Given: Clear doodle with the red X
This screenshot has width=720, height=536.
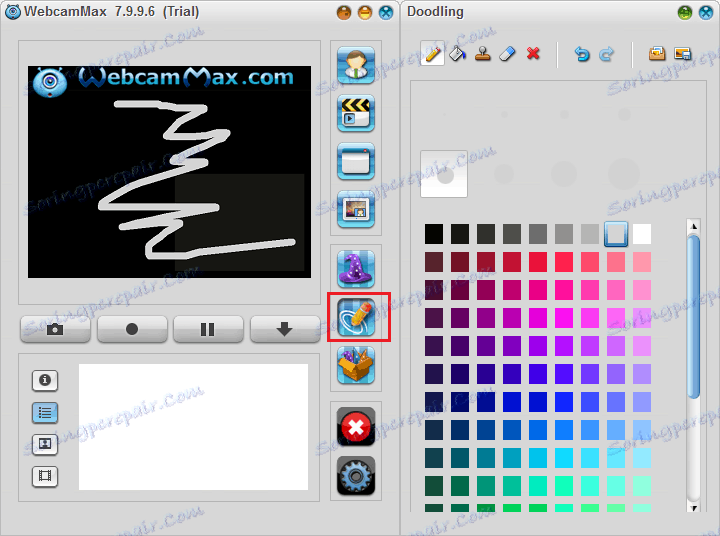Looking at the screenshot, I should 533,54.
